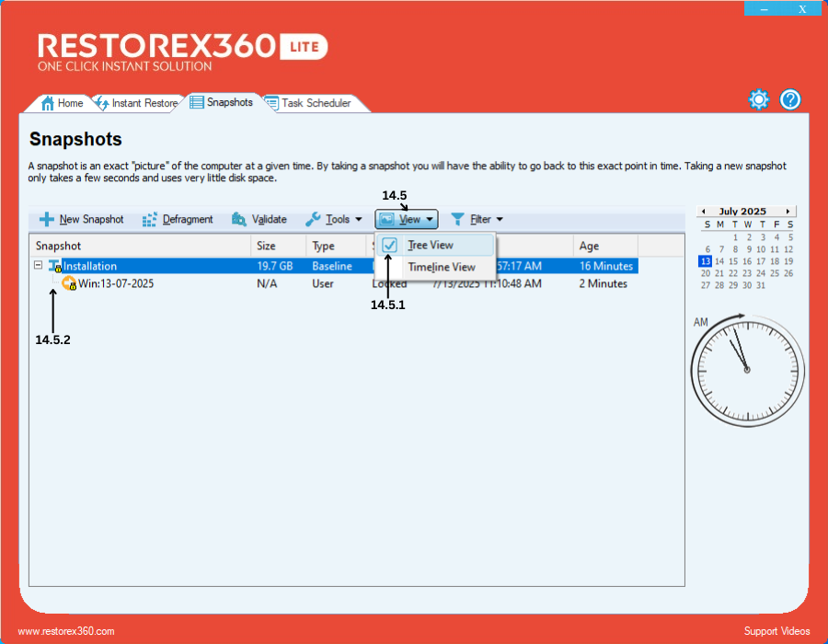Screen dimensions: 828x644
Task: Check the Tree View checkbox
Action: point(390,246)
